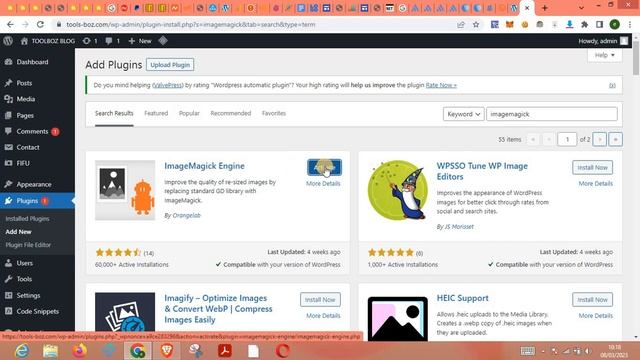
Task: View More Details for ImageMagick Engine
Action: [323, 184]
